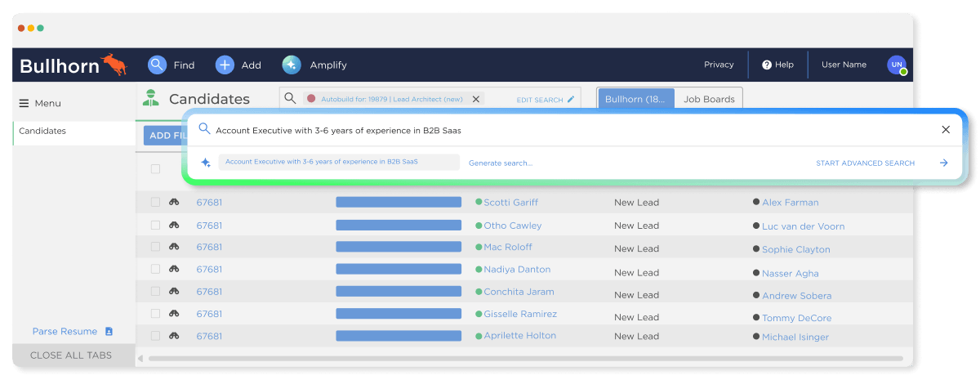Click the Parse Resume document icon
980x380 pixels.
click(109, 331)
